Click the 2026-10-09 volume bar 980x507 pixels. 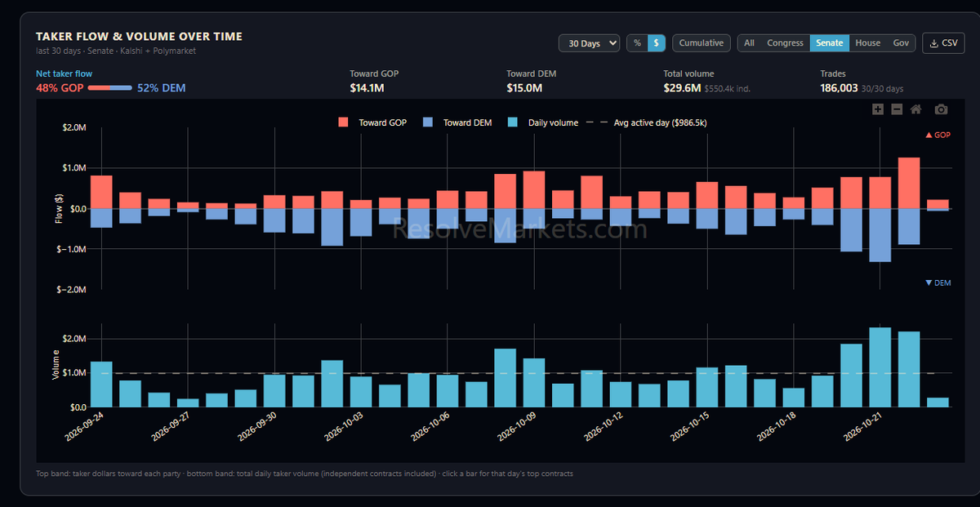(533, 382)
